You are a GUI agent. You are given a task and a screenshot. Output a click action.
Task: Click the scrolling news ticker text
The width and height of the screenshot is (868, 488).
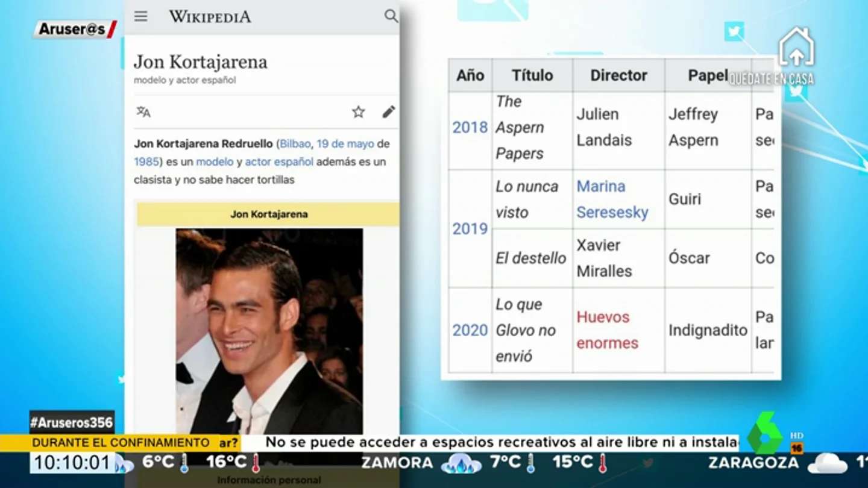click(x=502, y=443)
